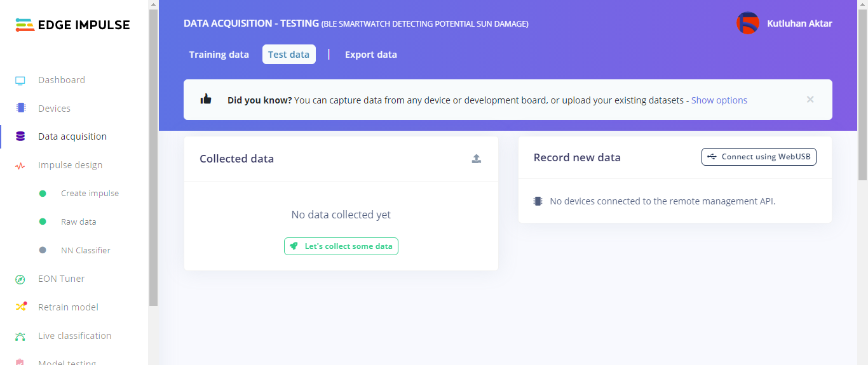Click the Dashboard monitor icon in sidebar
Viewport: 868px width, 365px height.
click(20, 81)
